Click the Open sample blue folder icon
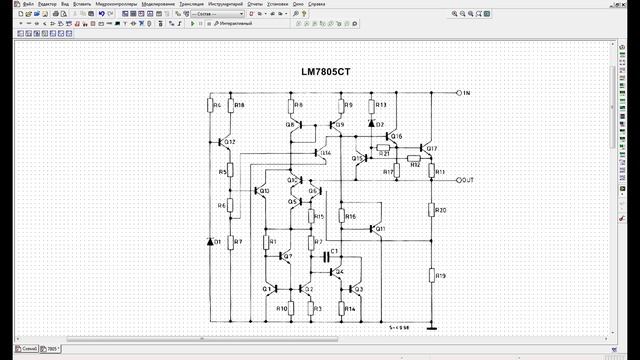Screen dimensions: 640x360 click(37, 14)
